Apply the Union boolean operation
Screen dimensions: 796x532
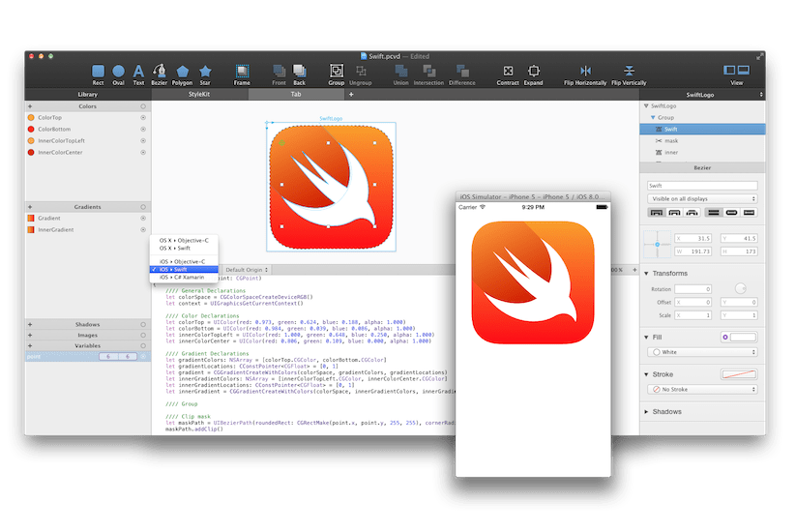400,74
